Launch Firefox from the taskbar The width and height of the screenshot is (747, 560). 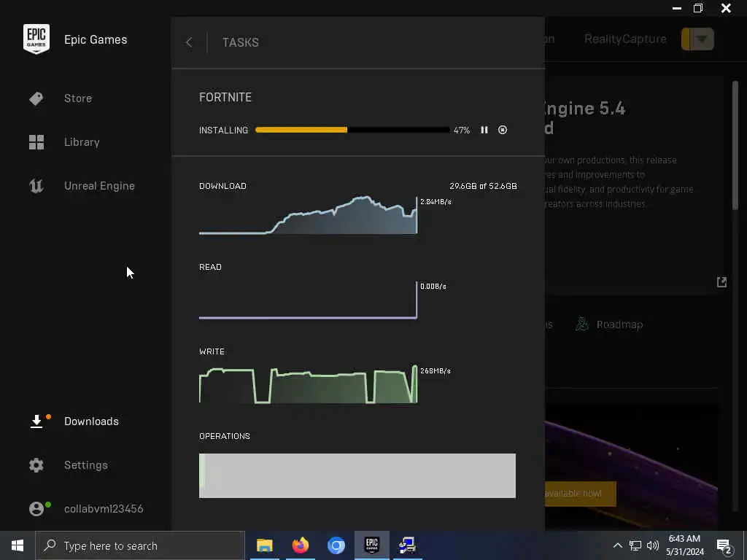pos(300,545)
